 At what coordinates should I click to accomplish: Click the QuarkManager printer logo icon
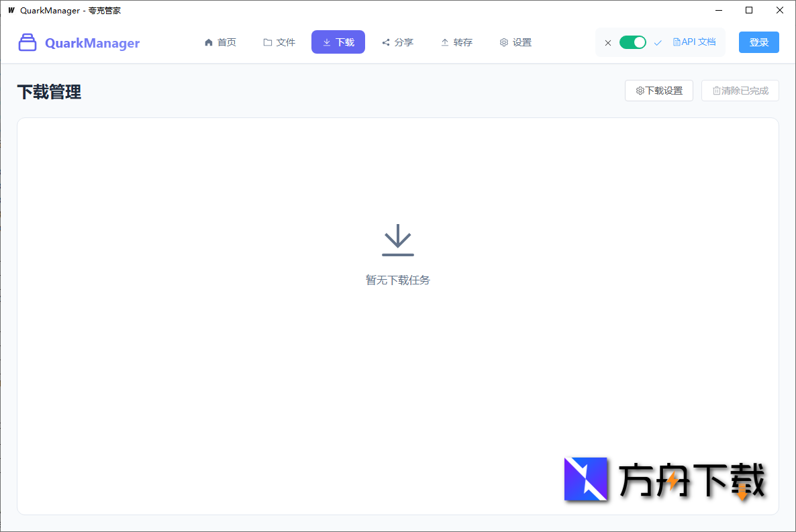[x=27, y=42]
